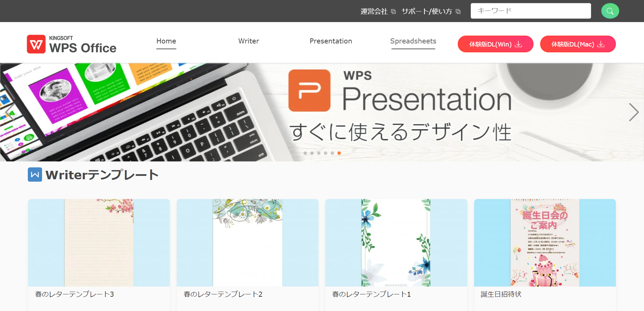Select the third carousel dot
Image resolution: width=644 pixels, height=311 pixels.
(319, 153)
